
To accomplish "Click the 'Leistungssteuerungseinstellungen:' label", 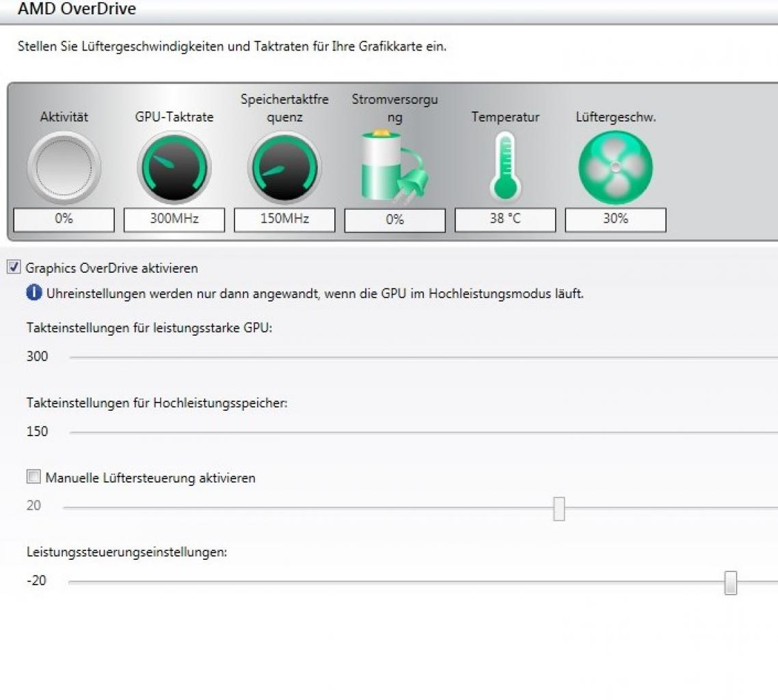I will [126, 552].
